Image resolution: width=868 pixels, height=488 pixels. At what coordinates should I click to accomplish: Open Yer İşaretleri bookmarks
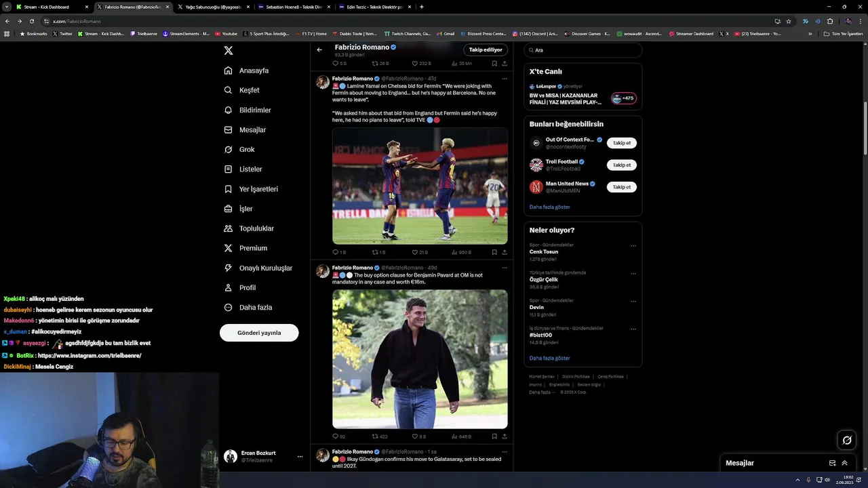[x=251, y=189]
